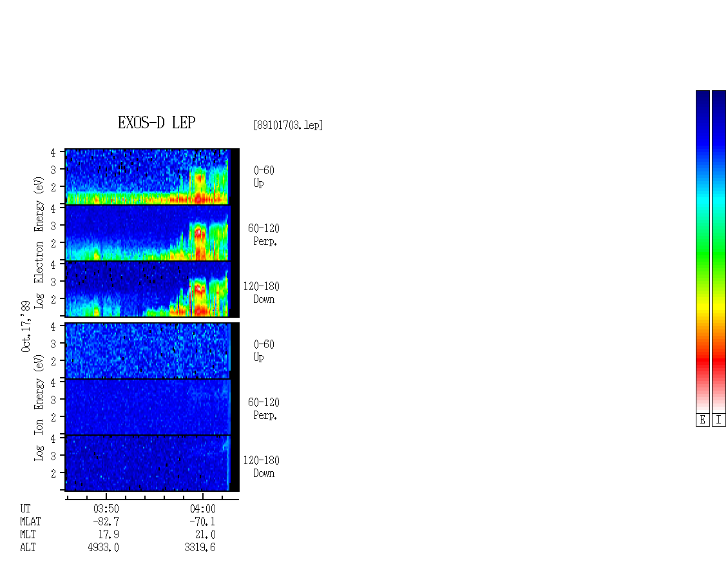728x564 pixels.
Task: Click the electron panel label 60-120 Perp.
Action: point(263,235)
